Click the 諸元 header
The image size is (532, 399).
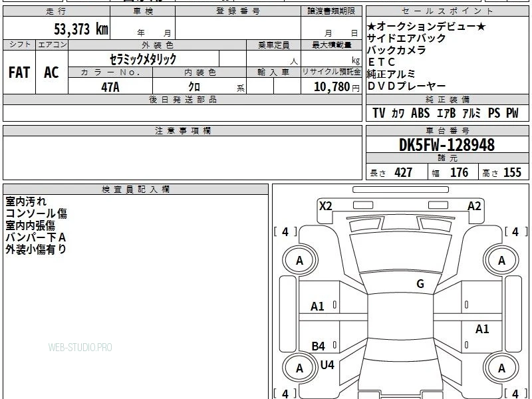(448, 158)
